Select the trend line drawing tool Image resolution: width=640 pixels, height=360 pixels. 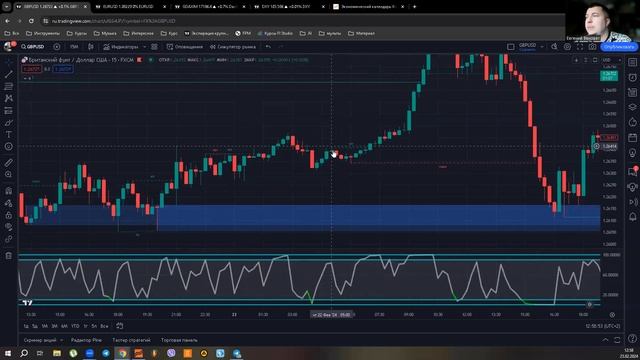point(9,74)
